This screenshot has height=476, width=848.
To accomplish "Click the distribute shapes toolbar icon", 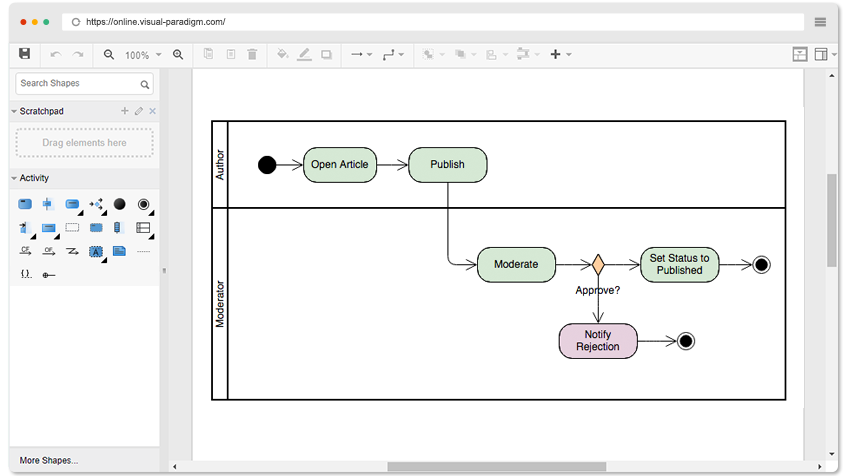I will (523, 54).
